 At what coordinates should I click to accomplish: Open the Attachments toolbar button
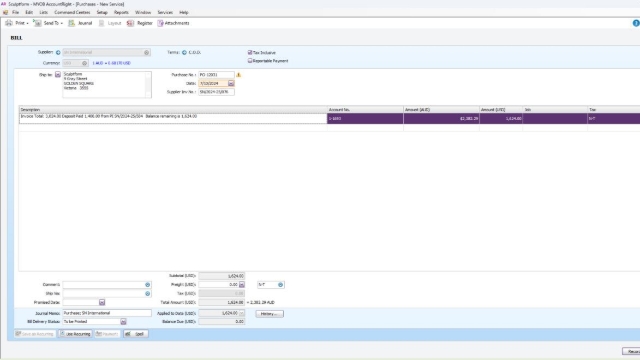click(x=173, y=23)
